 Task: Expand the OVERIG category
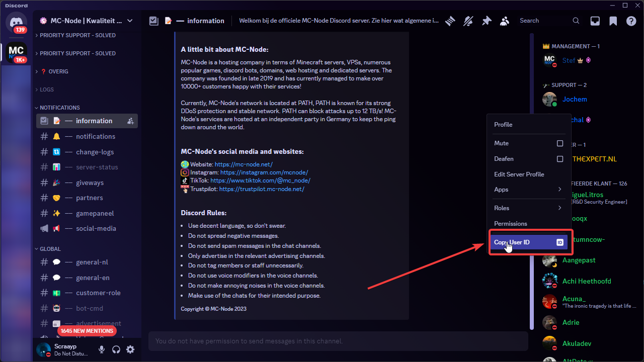[58, 71]
